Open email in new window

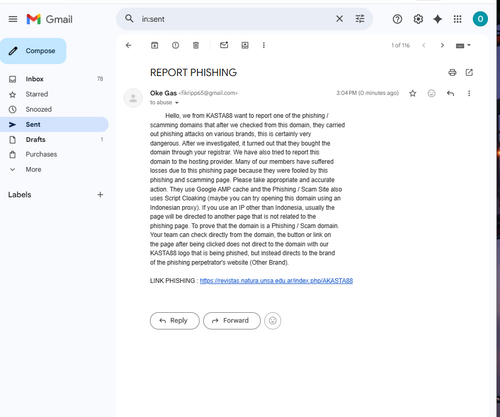point(469,72)
